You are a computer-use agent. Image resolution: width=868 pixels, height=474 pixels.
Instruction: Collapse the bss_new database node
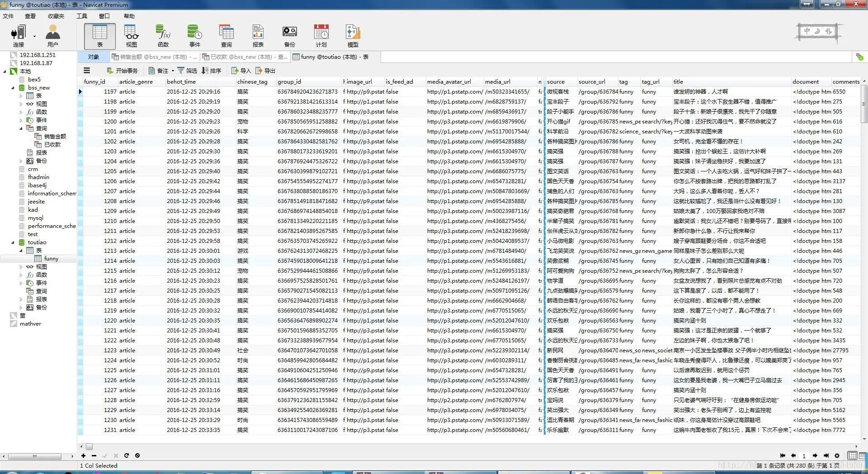[x=13, y=88]
